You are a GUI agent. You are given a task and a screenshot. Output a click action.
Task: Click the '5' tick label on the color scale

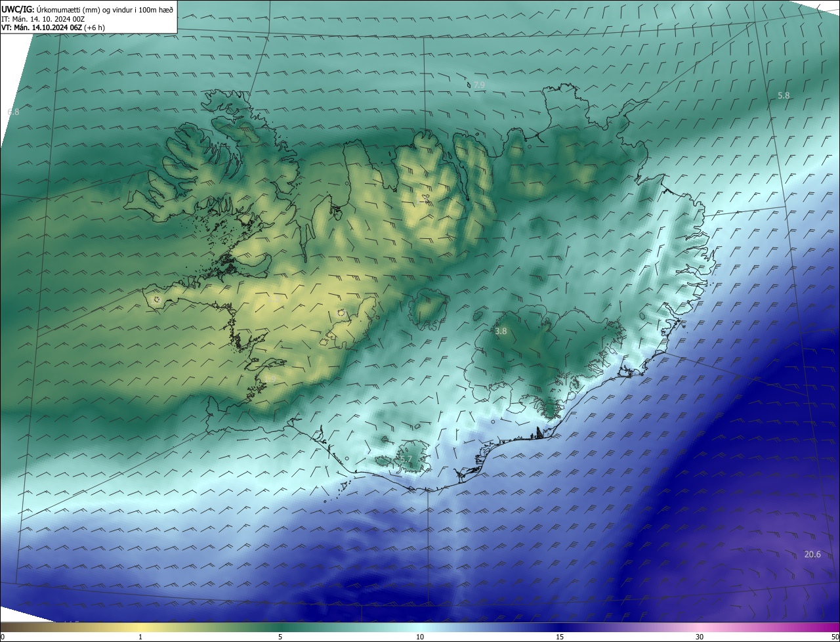tap(280, 637)
